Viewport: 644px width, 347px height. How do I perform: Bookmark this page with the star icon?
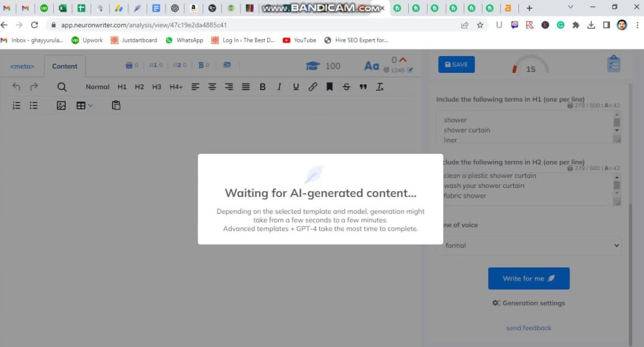(x=480, y=25)
